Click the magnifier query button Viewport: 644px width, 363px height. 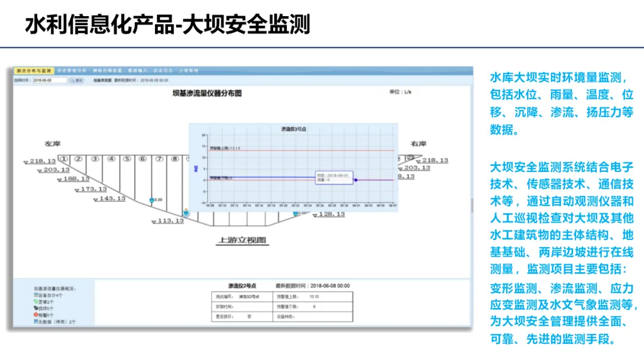click(76, 81)
